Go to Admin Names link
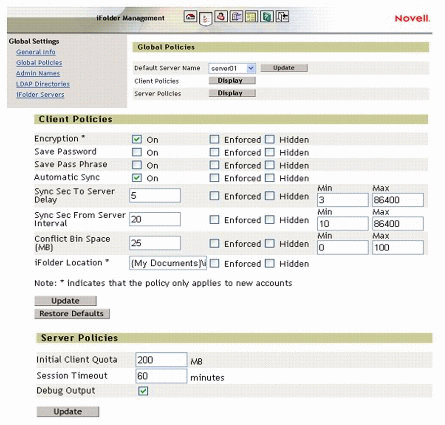This screenshot has height=425, width=445. tap(38, 73)
